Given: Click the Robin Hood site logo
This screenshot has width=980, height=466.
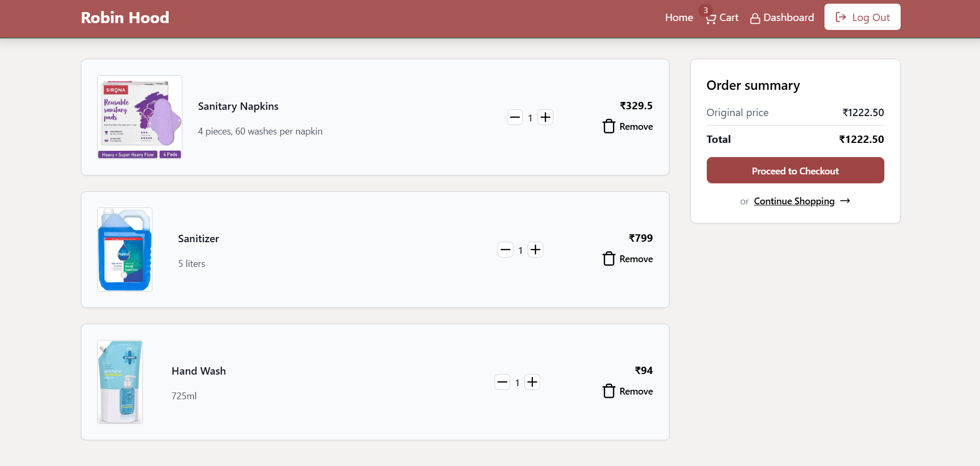Looking at the screenshot, I should click(x=125, y=18).
